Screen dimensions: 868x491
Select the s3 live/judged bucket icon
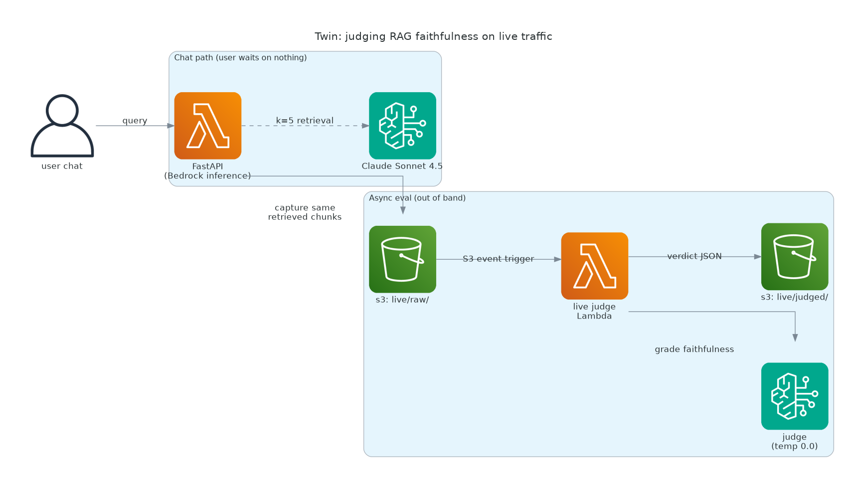click(795, 257)
